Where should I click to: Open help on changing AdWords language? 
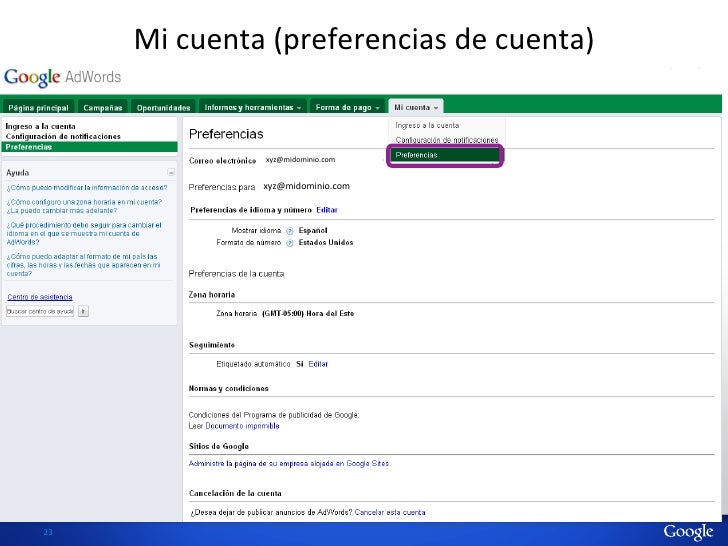pyautogui.click(x=84, y=234)
